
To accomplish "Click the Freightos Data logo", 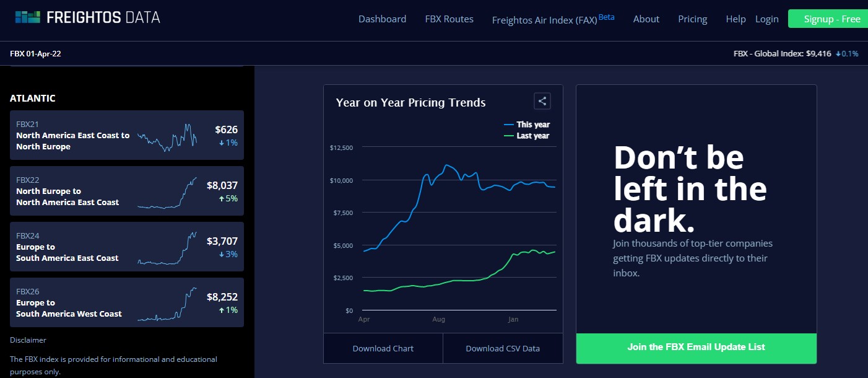I will (x=88, y=17).
